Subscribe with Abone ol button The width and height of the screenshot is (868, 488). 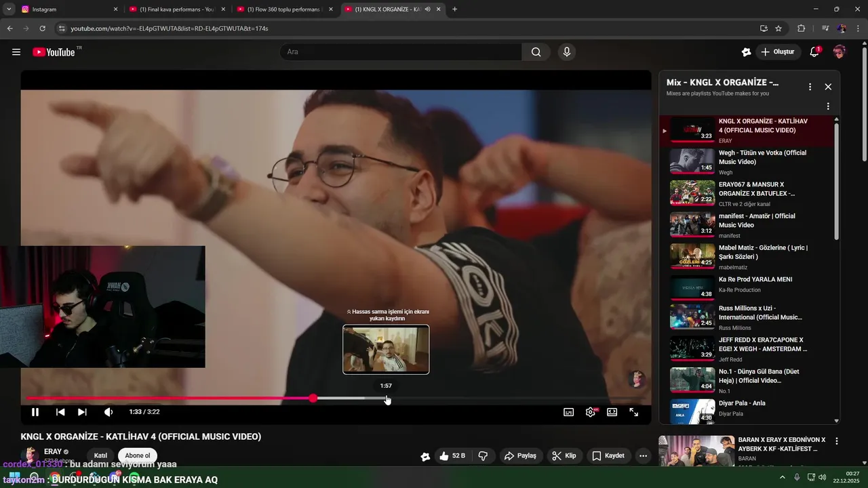pyautogui.click(x=138, y=455)
